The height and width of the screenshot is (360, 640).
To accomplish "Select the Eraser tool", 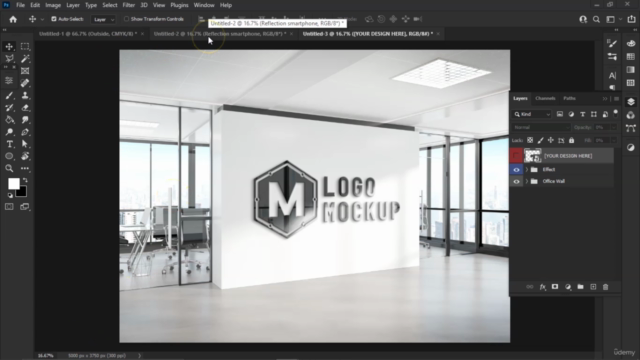I will 25,108.
